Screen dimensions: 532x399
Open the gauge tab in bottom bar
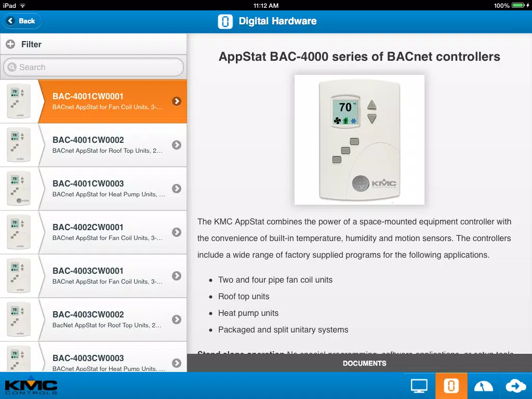tap(483, 386)
